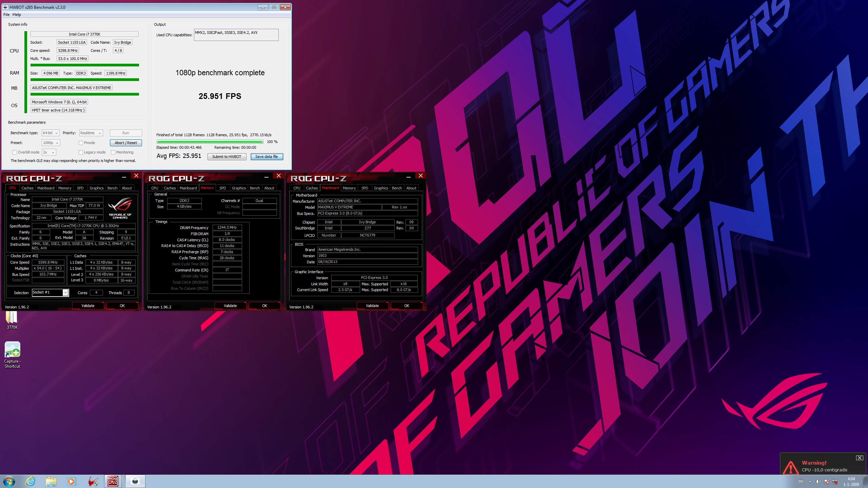Click the on-screen keyboard tray icon

[x=801, y=482]
